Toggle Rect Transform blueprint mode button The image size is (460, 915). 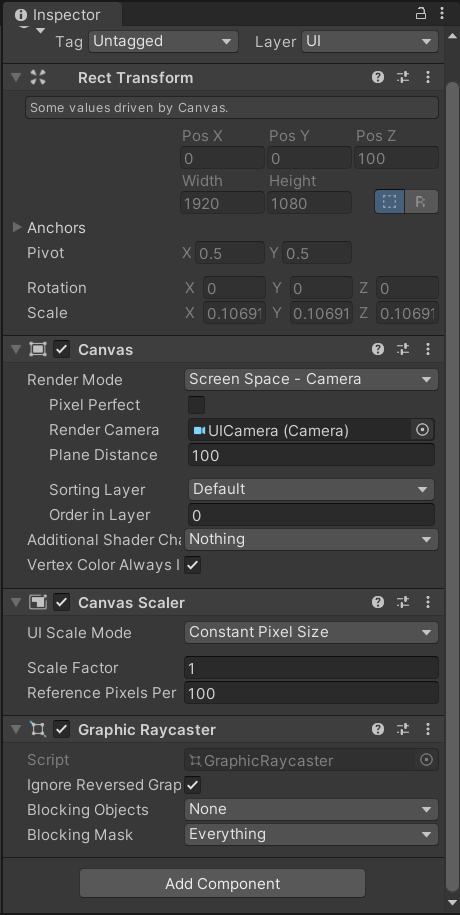pos(389,202)
